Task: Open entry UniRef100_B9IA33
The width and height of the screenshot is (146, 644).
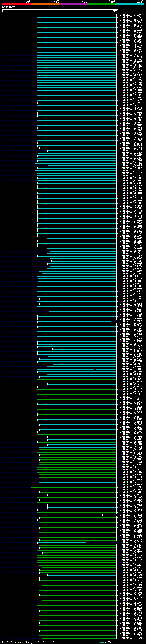Action: tap(131, 20)
